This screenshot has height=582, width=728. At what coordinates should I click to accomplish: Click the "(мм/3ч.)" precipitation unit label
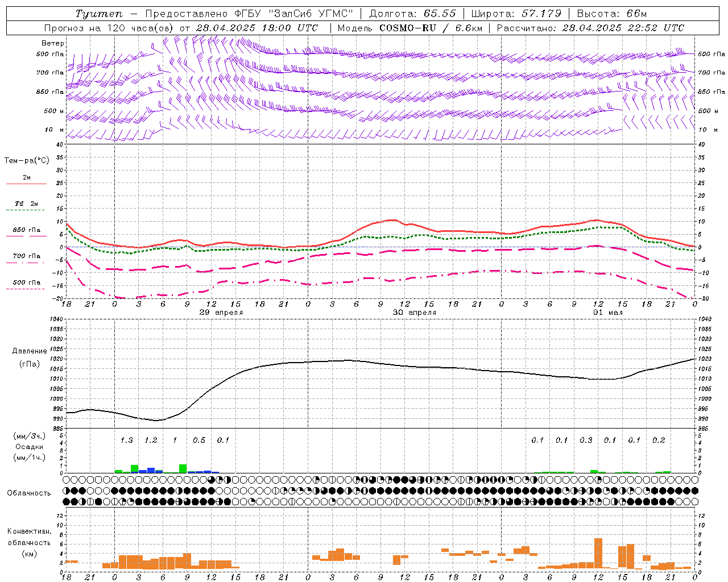pos(29,436)
